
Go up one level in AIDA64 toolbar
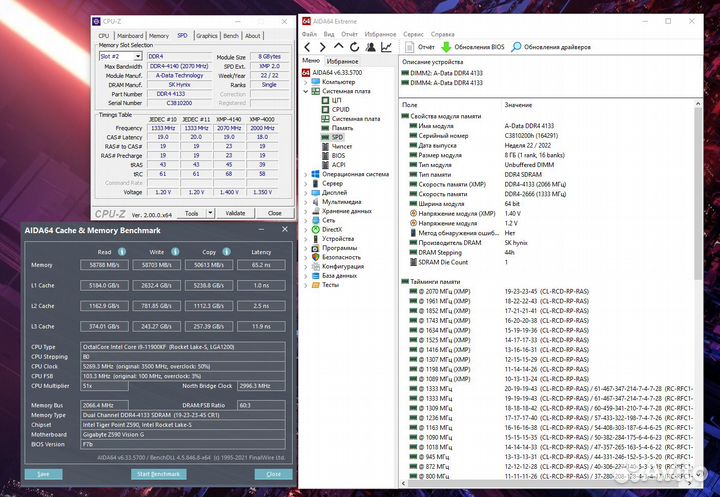coord(338,46)
